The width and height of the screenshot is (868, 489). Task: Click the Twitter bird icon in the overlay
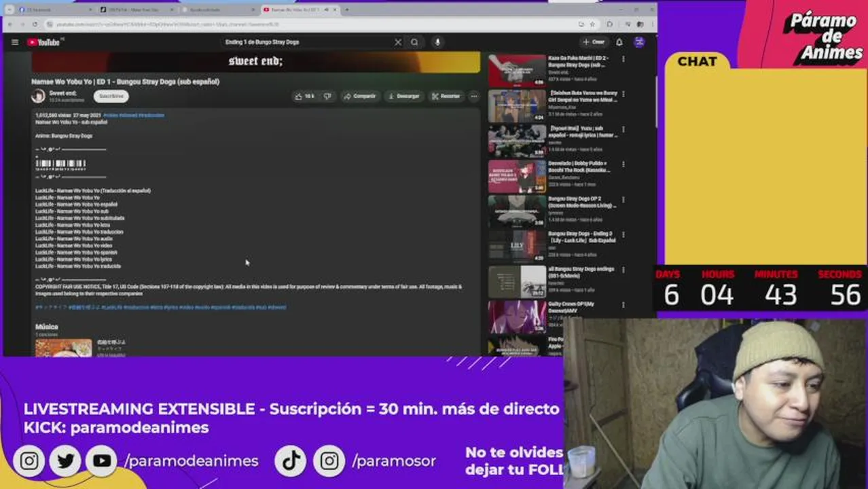pos(66,461)
